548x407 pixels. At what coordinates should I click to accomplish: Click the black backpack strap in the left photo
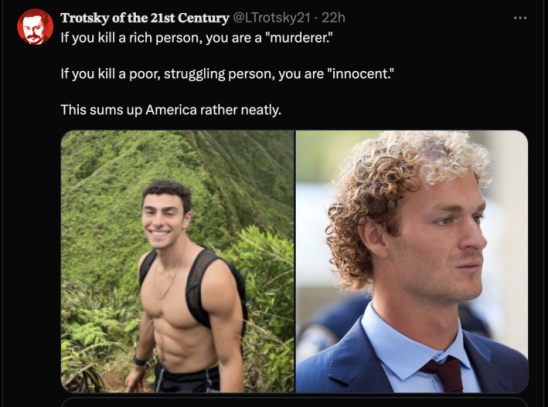[199, 286]
